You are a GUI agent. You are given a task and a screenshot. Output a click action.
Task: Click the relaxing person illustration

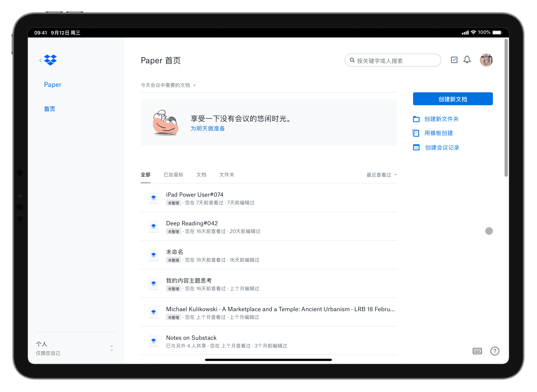pos(166,123)
